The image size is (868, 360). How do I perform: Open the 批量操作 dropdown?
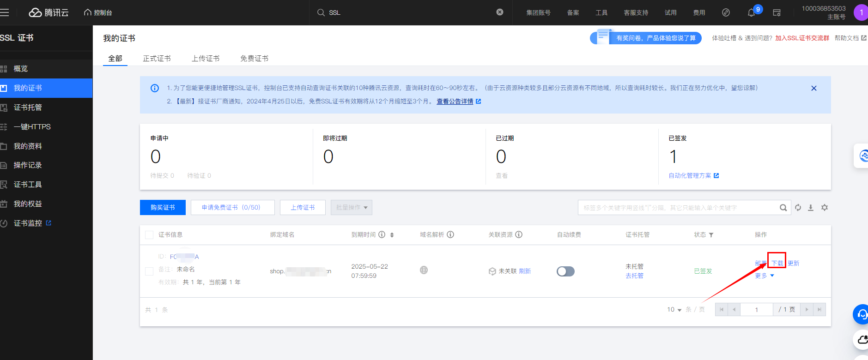tap(351, 208)
